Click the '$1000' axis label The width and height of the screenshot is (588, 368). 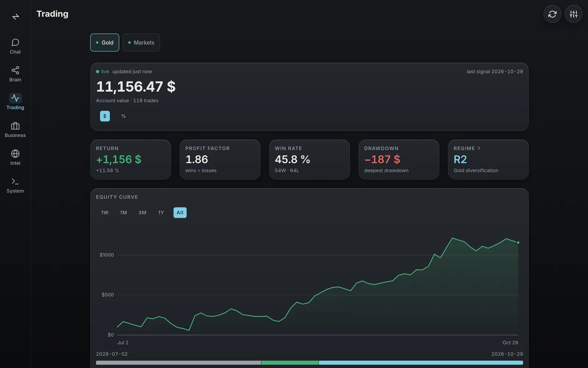coord(107,255)
